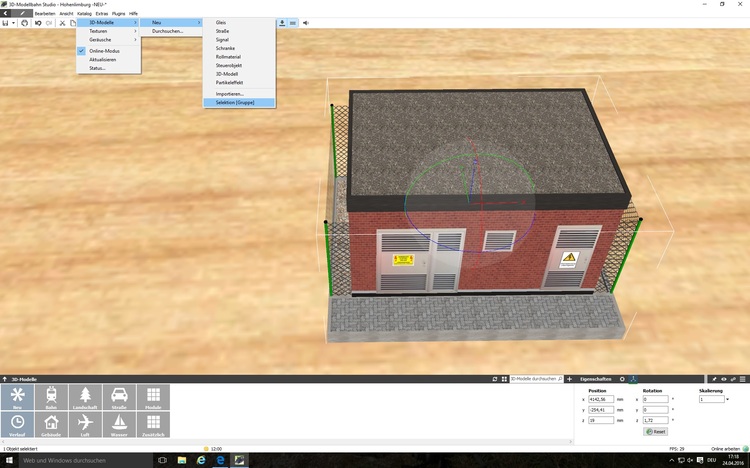Click the Position x input field
The height and width of the screenshot is (468, 750).
click(606, 399)
